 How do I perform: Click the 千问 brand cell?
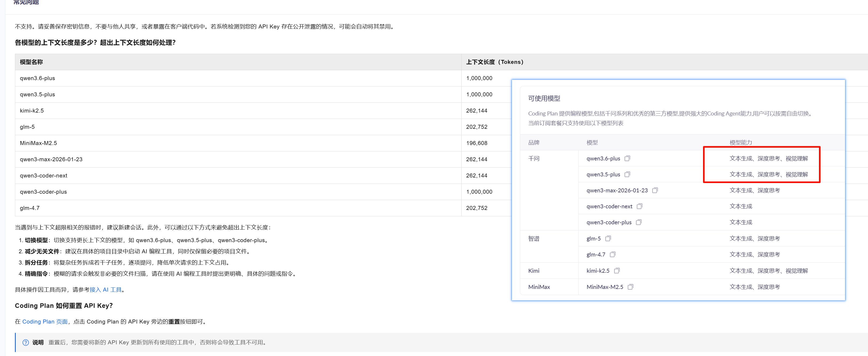tap(534, 159)
